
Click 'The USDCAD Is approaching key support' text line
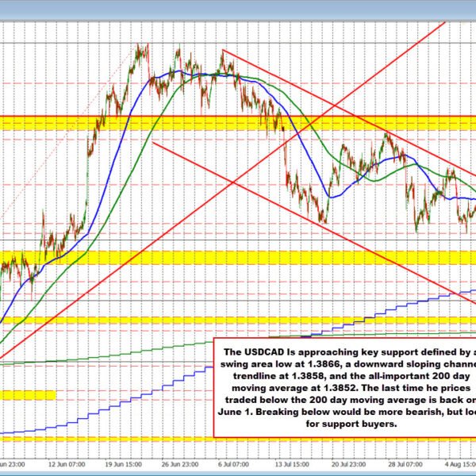[x=350, y=351]
